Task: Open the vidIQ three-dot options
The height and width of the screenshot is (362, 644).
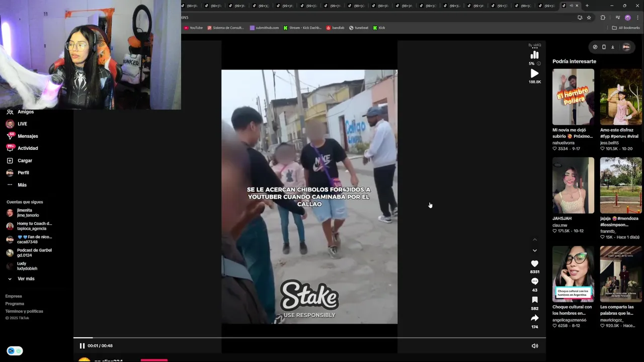Action: click(535, 48)
